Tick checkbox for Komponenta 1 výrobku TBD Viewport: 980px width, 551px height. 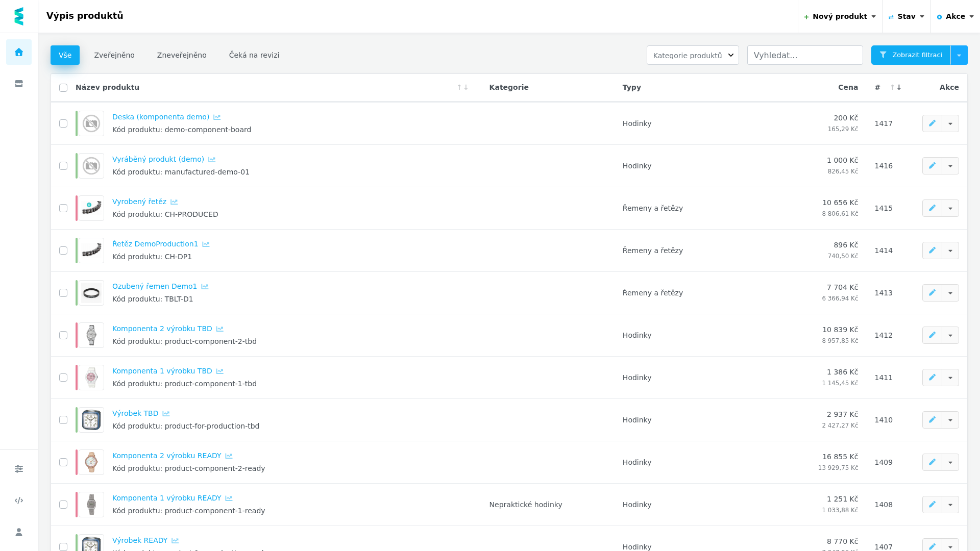click(63, 378)
